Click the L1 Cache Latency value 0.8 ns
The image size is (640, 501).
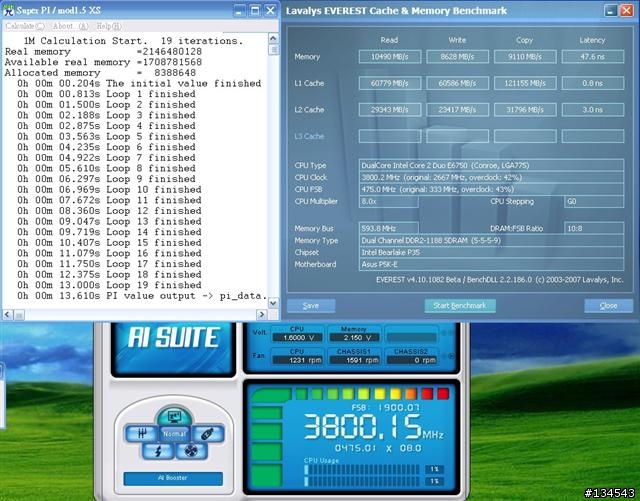click(x=593, y=83)
